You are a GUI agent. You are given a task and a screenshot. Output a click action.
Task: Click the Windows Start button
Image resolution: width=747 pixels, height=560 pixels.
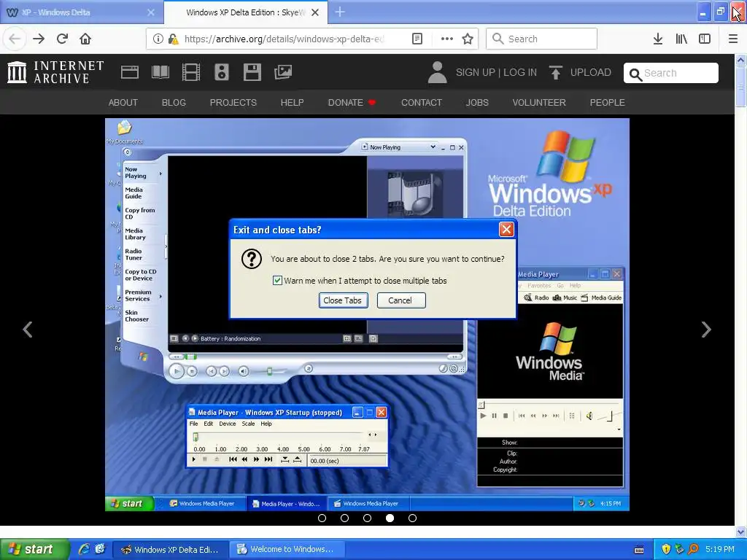(34, 550)
